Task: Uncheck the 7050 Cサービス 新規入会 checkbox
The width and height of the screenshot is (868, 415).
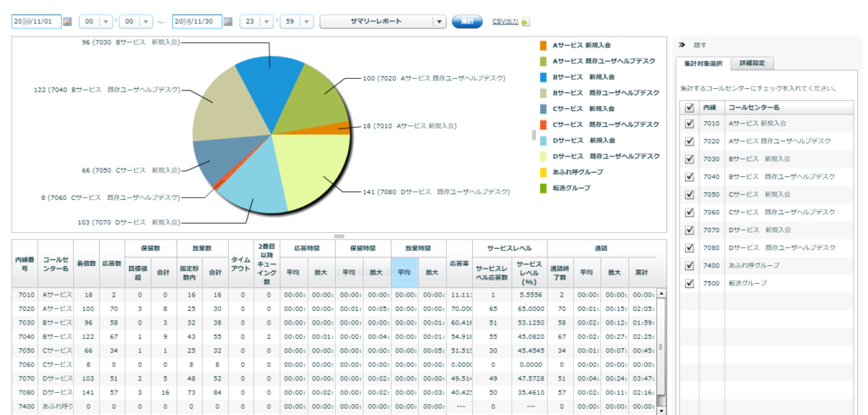Action: [689, 194]
